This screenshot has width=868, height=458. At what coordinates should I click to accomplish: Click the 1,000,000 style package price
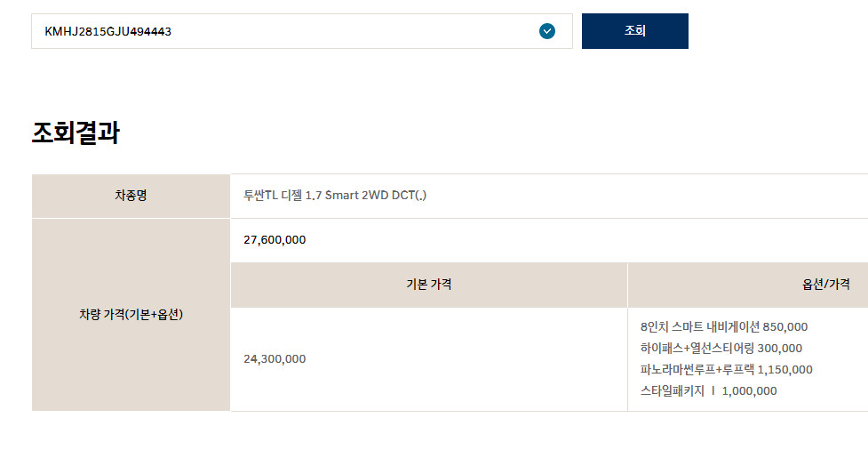[750, 391]
